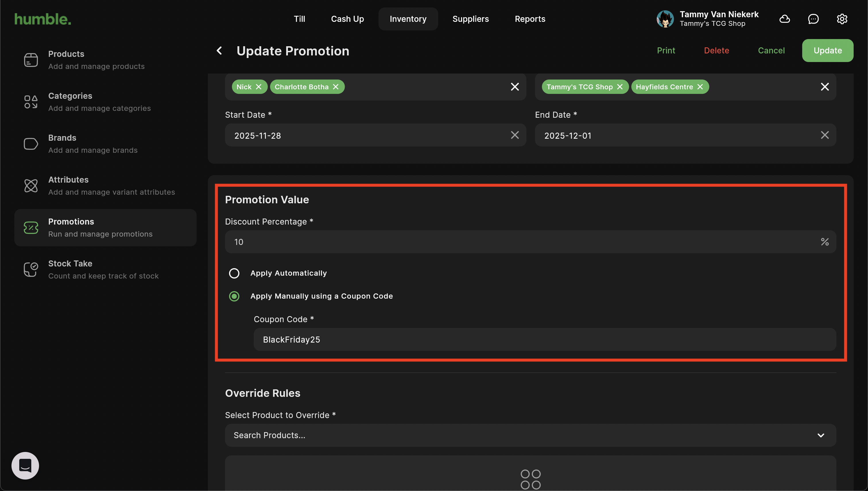Open the chat messages icon
Screen dimensions: 868x491
pos(813,19)
